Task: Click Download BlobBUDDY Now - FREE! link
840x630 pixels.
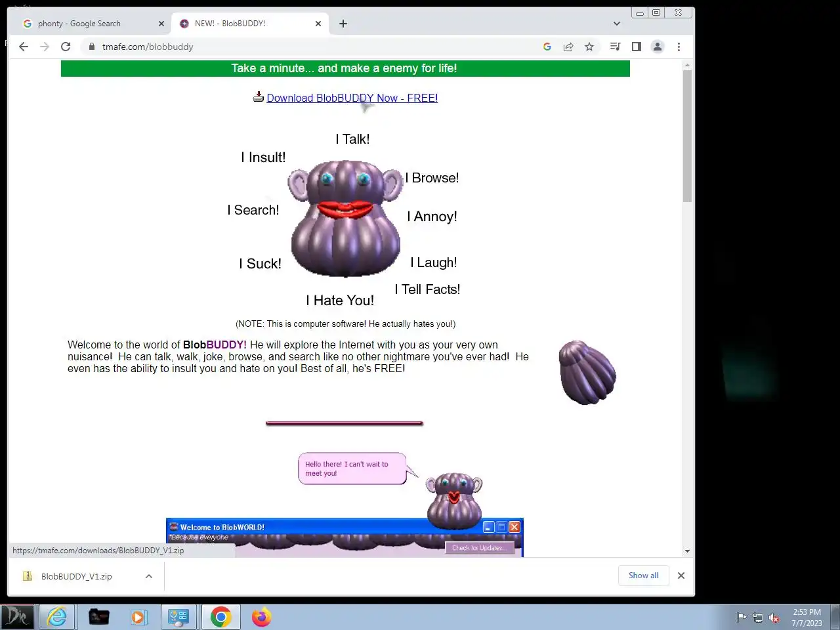Action: pyautogui.click(x=352, y=98)
